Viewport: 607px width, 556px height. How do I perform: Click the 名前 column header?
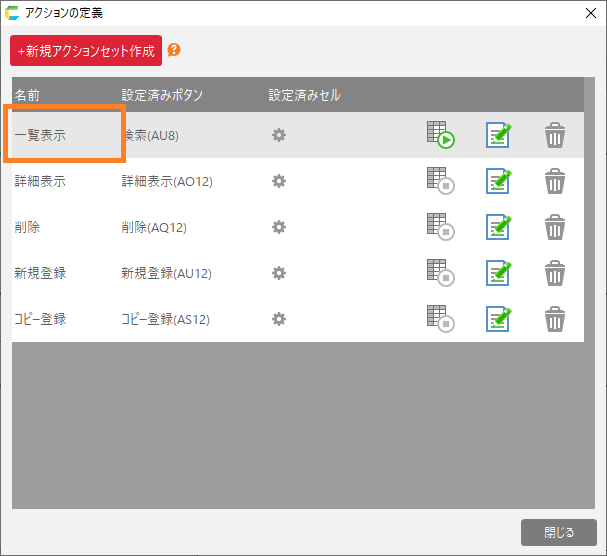(x=28, y=95)
